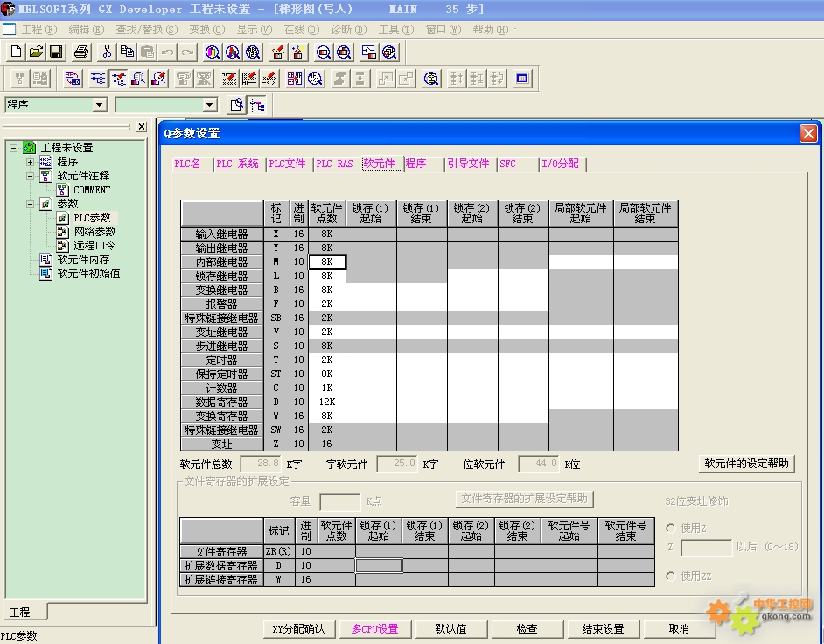The image size is (824, 644).
Task: Select the COMMENT tree item
Action: pyautogui.click(x=92, y=190)
